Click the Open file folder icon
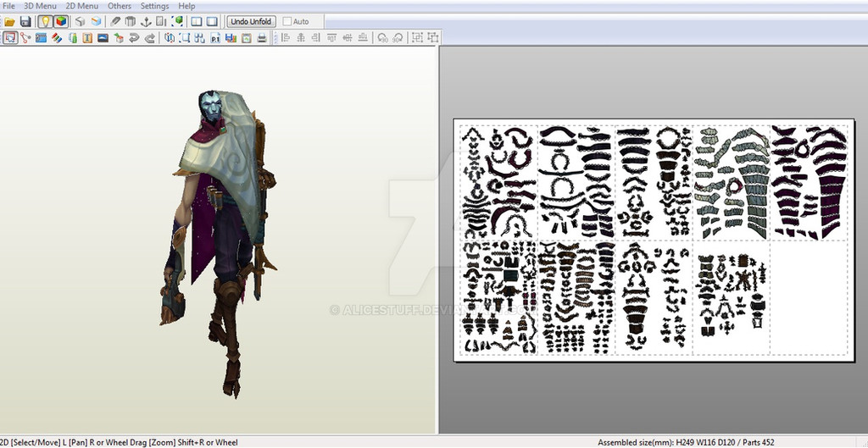 pos(9,21)
